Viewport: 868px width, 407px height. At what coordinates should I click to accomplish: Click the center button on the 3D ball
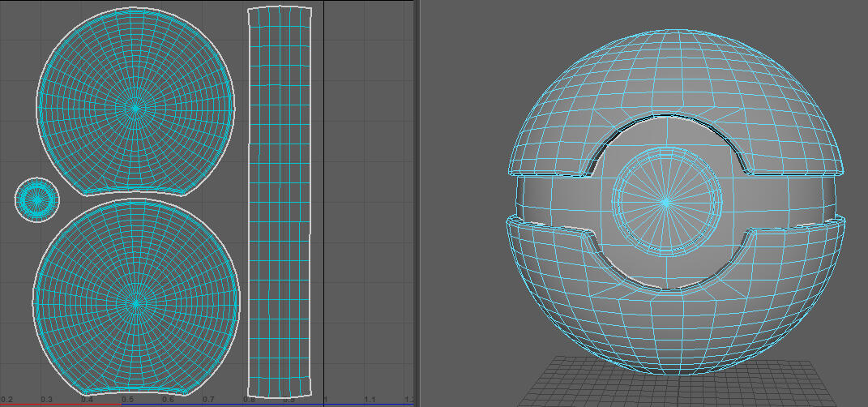[665, 200]
